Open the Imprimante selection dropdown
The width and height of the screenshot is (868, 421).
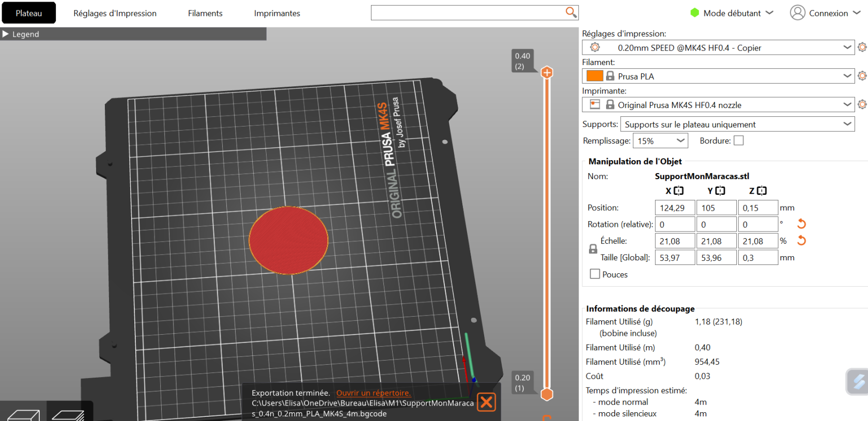click(x=718, y=105)
